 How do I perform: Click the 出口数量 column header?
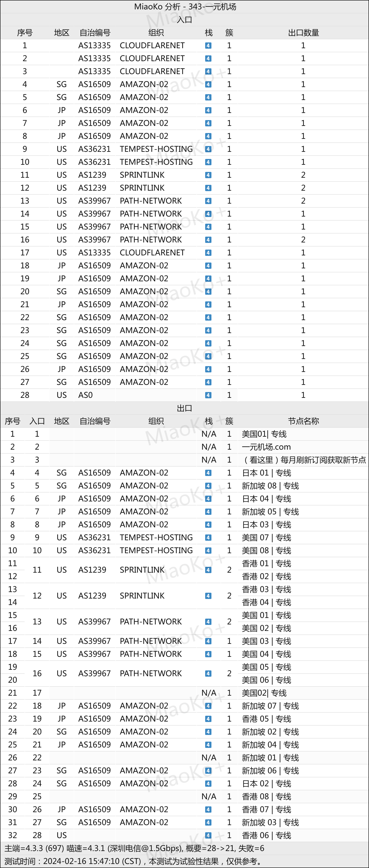pyautogui.click(x=303, y=33)
